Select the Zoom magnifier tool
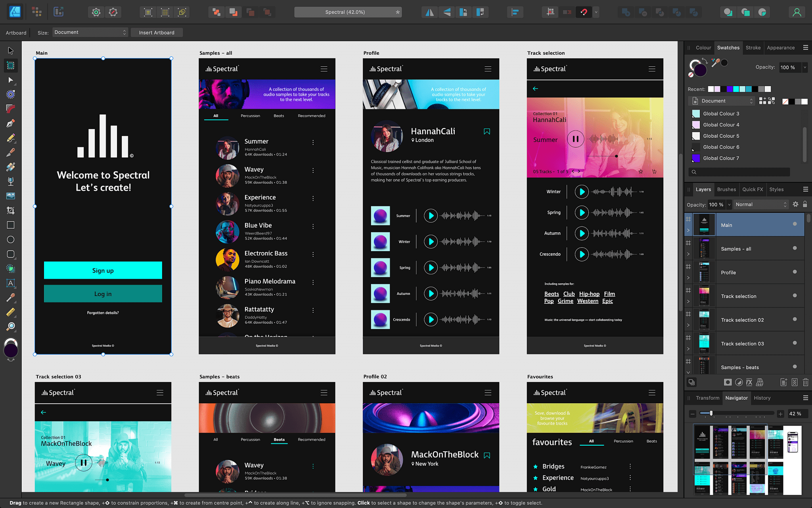The width and height of the screenshot is (812, 508). 11,326
